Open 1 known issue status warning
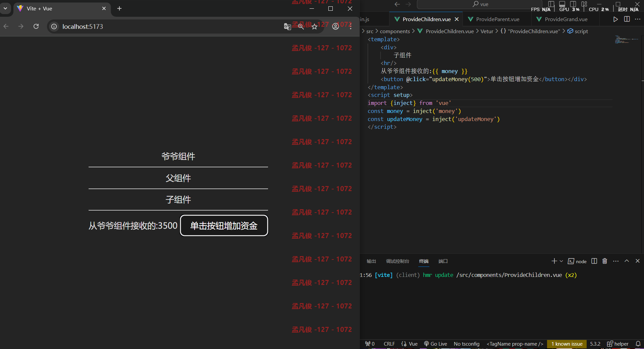Viewport: 644px width, 349px height. 567,344
